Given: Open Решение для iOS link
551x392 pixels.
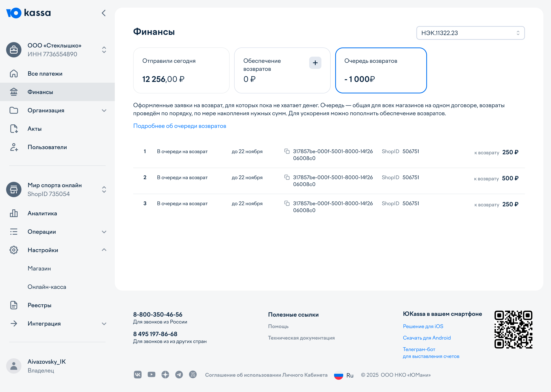Looking at the screenshot, I should pyautogui.click(x=423, y=326).
